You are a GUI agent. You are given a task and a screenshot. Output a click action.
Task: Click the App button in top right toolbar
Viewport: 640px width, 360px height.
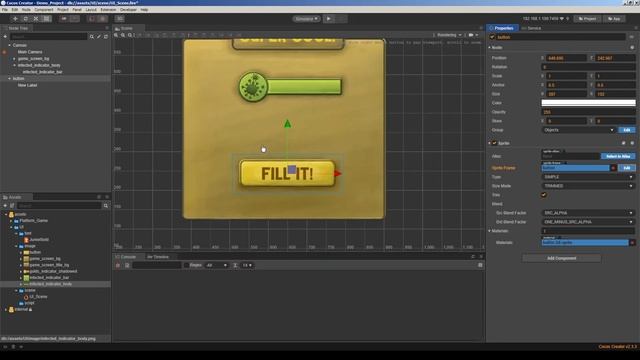coord(614,19)
